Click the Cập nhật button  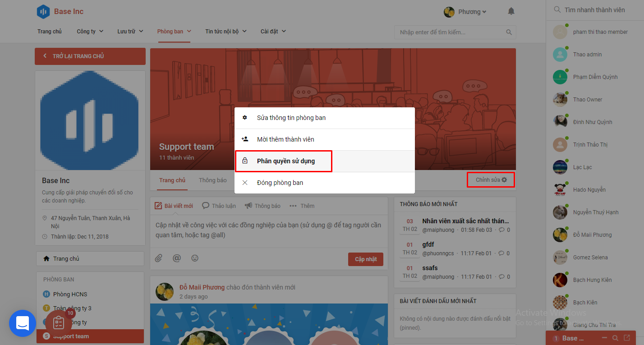point(366,259)
